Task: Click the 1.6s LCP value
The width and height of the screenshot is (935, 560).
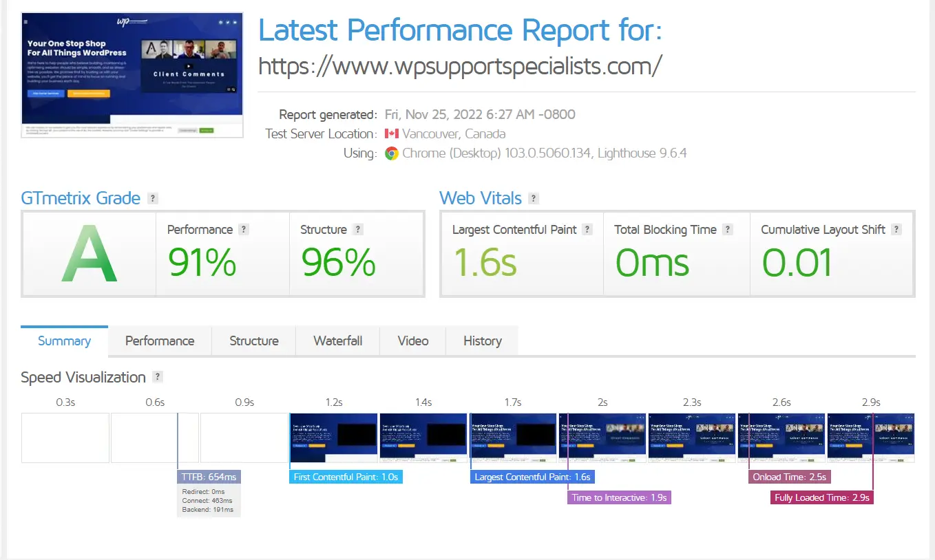Action: point(485,262)
